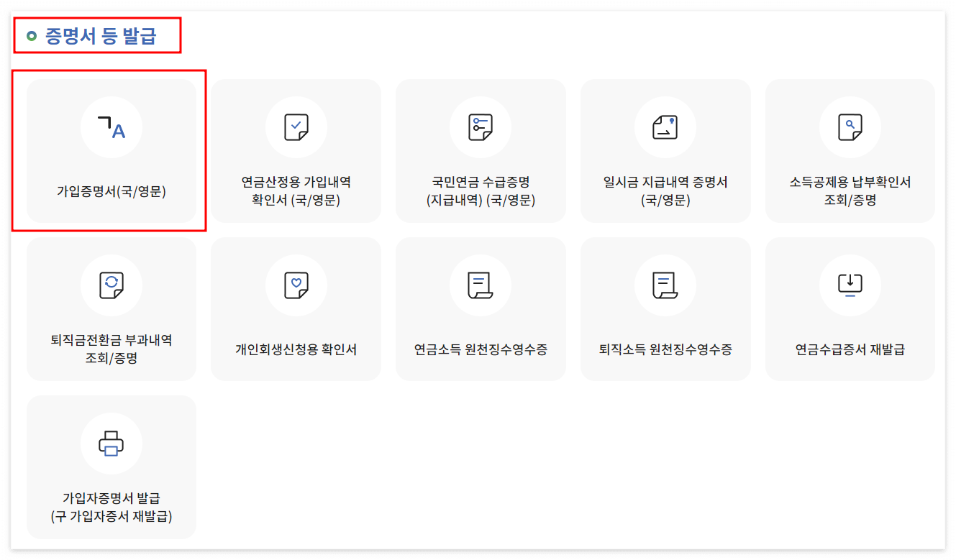Select the 연금산정용 가입내역 확인서 checkmark document icon
The width and height of the screenshot is (956, 560).
tap(296, 127)
